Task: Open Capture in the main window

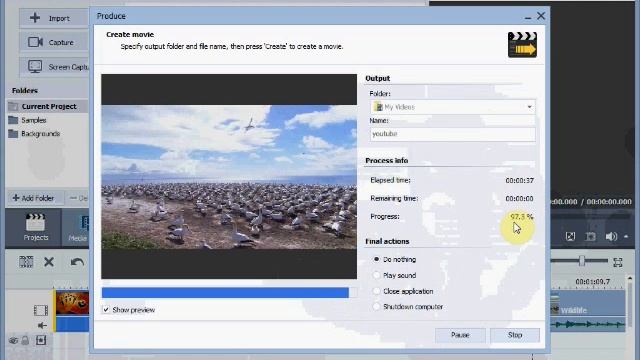Action: click(x=53, y=42)
